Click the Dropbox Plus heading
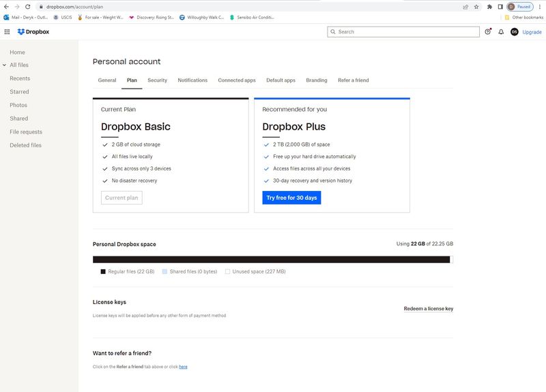This screenshot has height=392, width=546. tap(294, 127)
